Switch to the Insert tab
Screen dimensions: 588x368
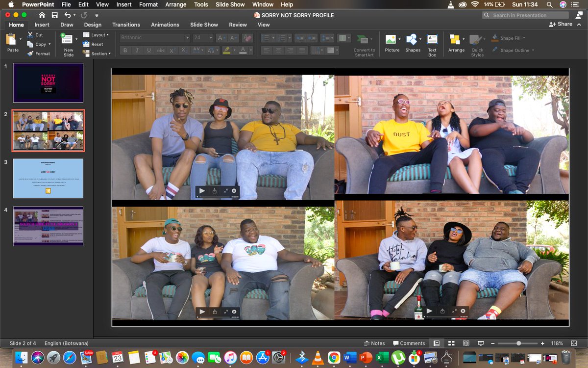42,25
